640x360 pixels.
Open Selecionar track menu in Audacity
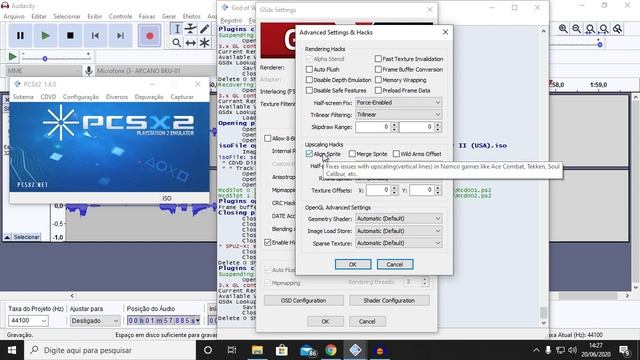click(x=23, y=237)
